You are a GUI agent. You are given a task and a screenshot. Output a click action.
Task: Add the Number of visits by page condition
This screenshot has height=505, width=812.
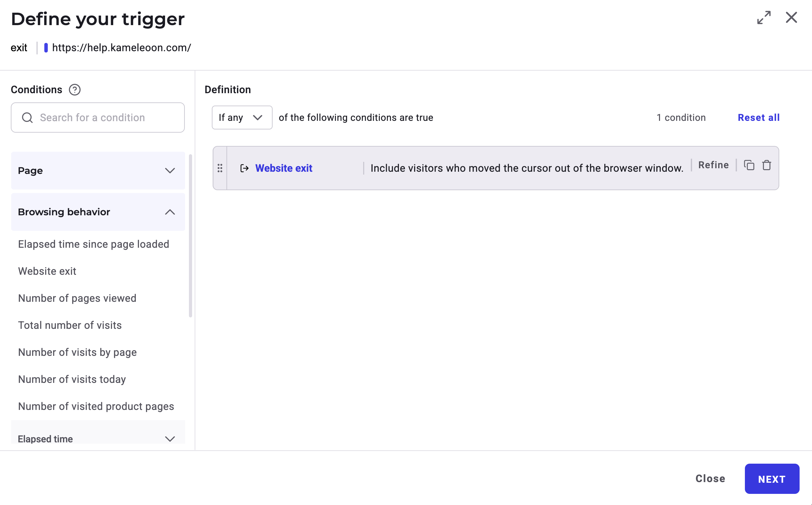tap(78, 352)
